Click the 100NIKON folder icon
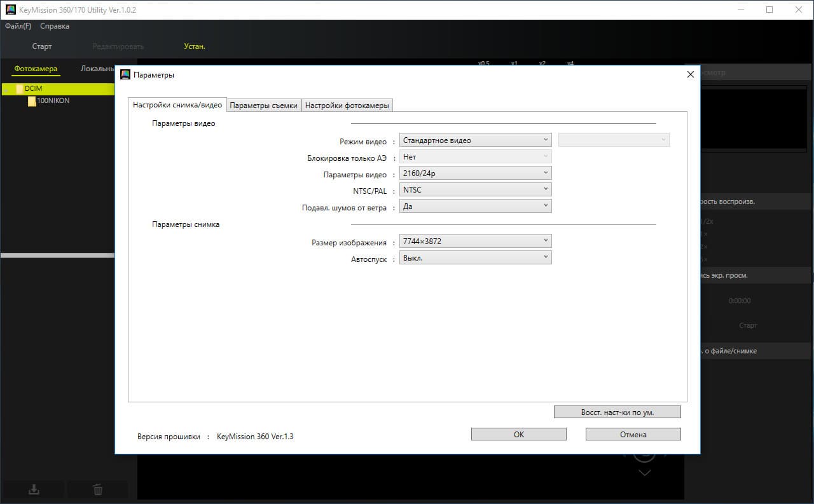The width and height of the screenshot is (814, 504). point(32,101)
